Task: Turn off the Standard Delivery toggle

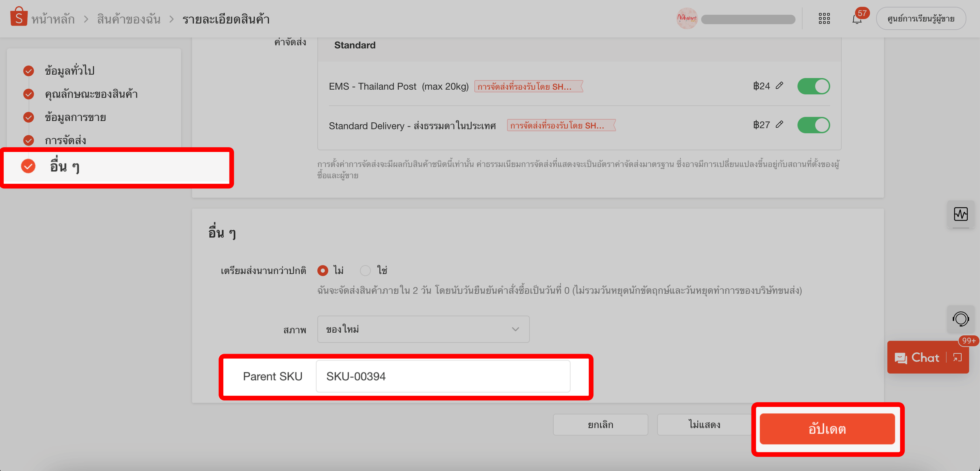Action: [x=813, y=124]
